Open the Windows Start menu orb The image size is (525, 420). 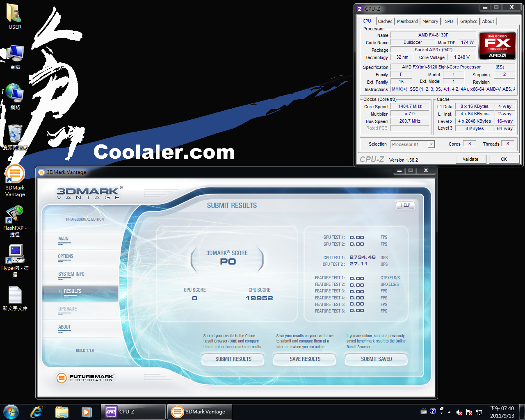(11, 412)
